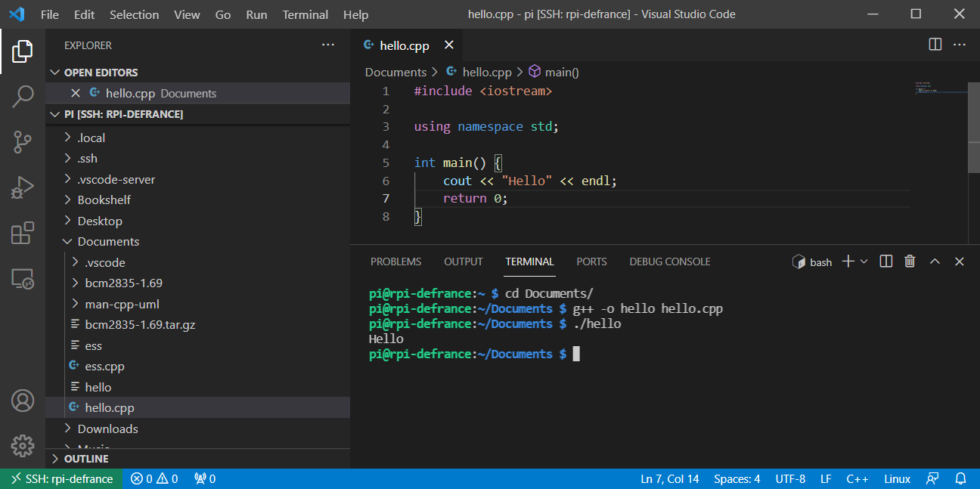Switch to the Output panel tab
The image size is (980, 489).
point(464,262)
